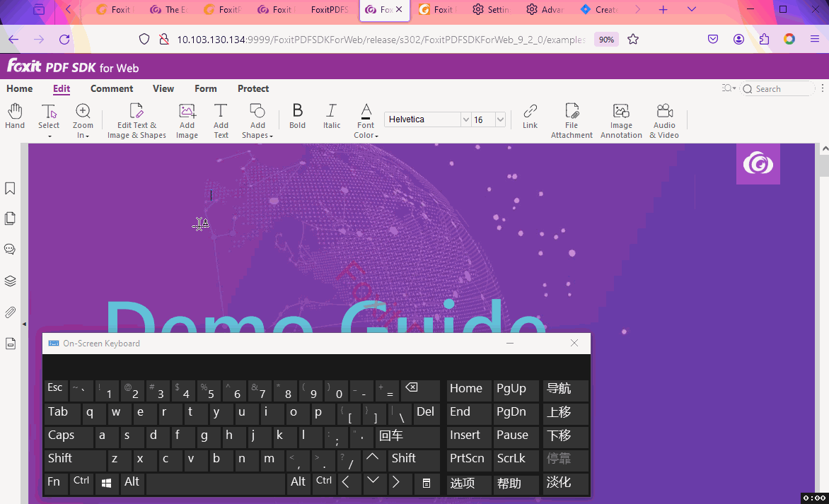This screenshot has height=504, width=829.
Task: Open the Audio & Video tool
Action: (664, 120)
